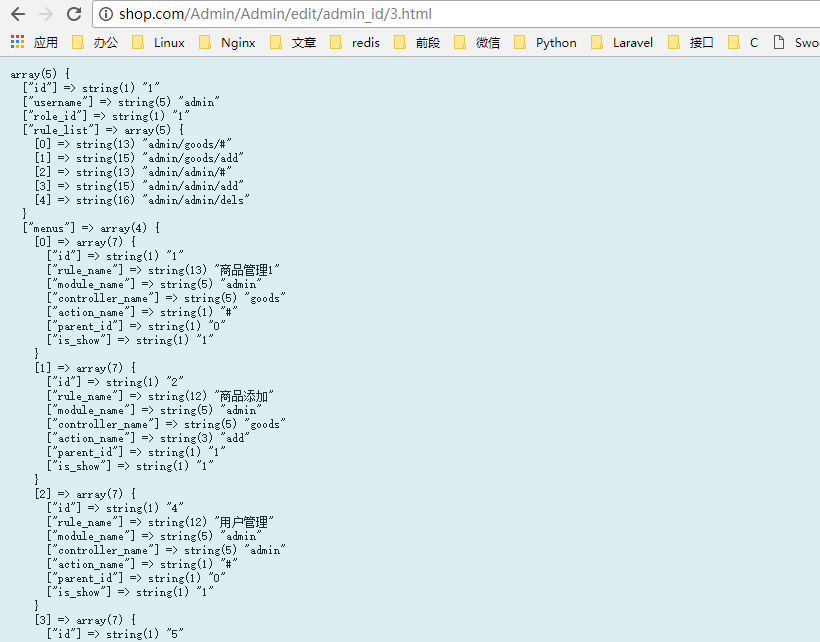Open the redis bookmark folder
The width and height of the screenshot is (820, 642).
[355, 42]
